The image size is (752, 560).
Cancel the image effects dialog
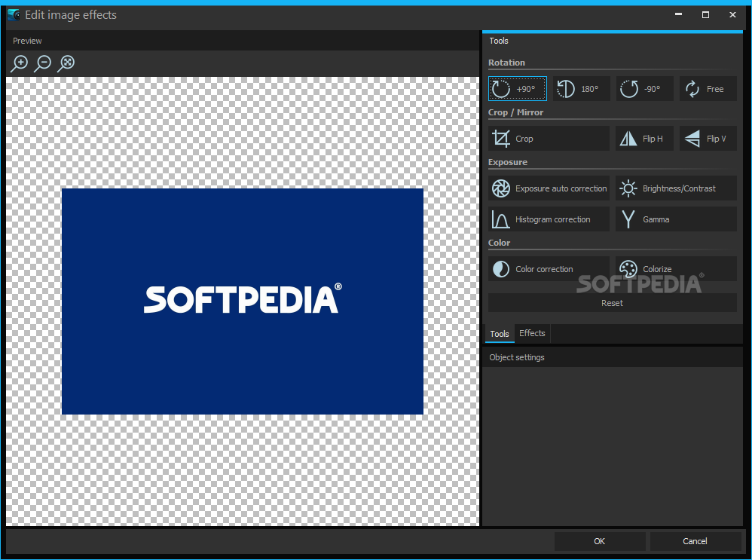point(695,541)
